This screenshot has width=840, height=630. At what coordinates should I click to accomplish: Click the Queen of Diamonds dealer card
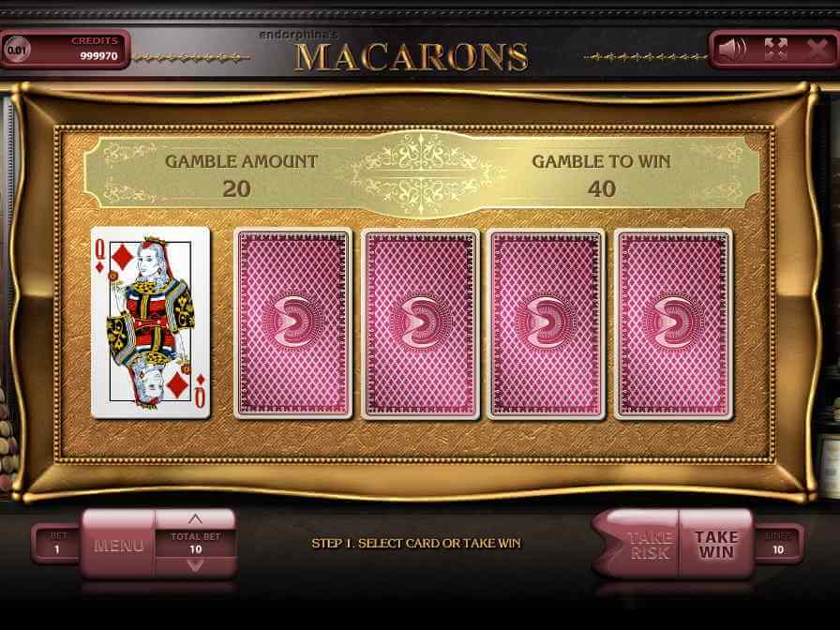[x=151, y=322]
